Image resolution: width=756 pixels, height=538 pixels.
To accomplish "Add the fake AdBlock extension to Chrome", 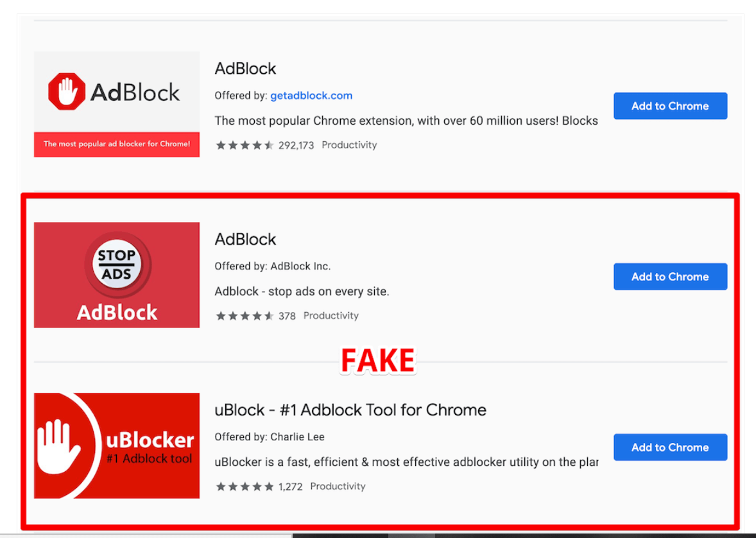I will [670, 277].
